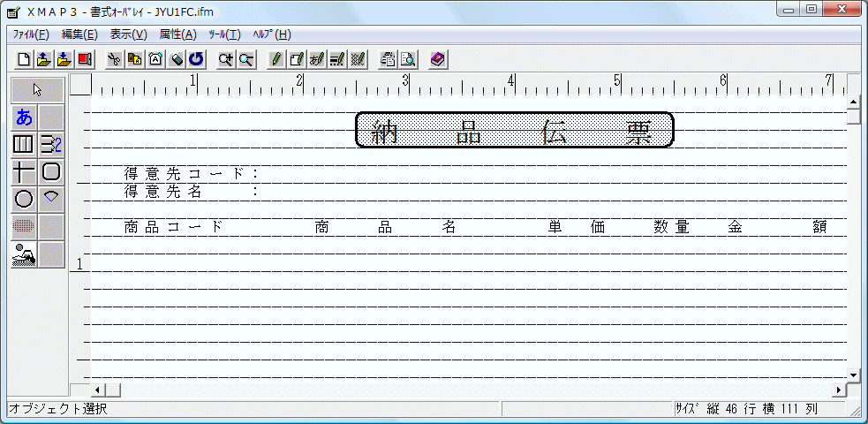Click the printer print icon
The height and width of the screenshot is (424, 868).
coord(389,59)
